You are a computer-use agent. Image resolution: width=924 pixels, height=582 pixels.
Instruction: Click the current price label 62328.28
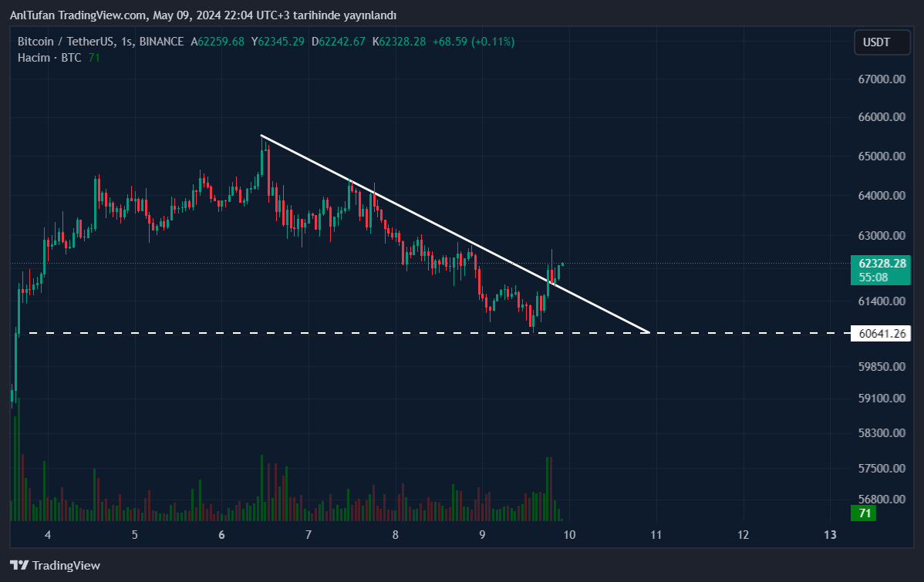pos(882,264)
